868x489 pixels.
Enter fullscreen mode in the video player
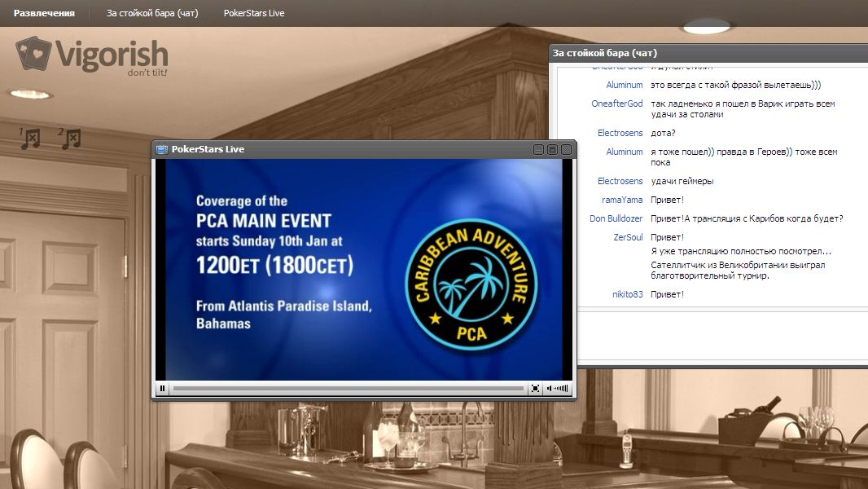[x=535, y=389]
